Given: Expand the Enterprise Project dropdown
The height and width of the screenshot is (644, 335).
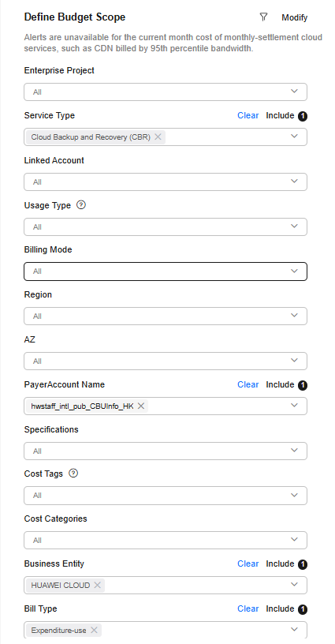Looking at the screenshot, I should (166, 92).
